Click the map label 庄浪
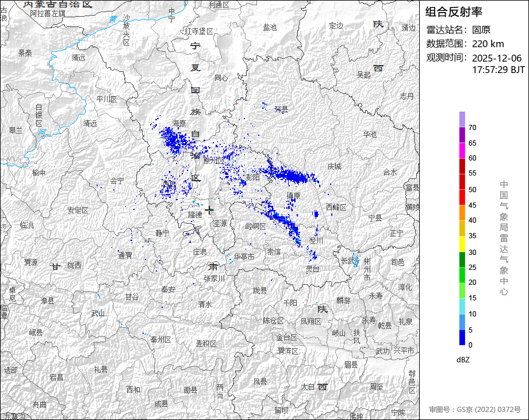This screenshot has width=529, height=420. [x=200, y=252]
